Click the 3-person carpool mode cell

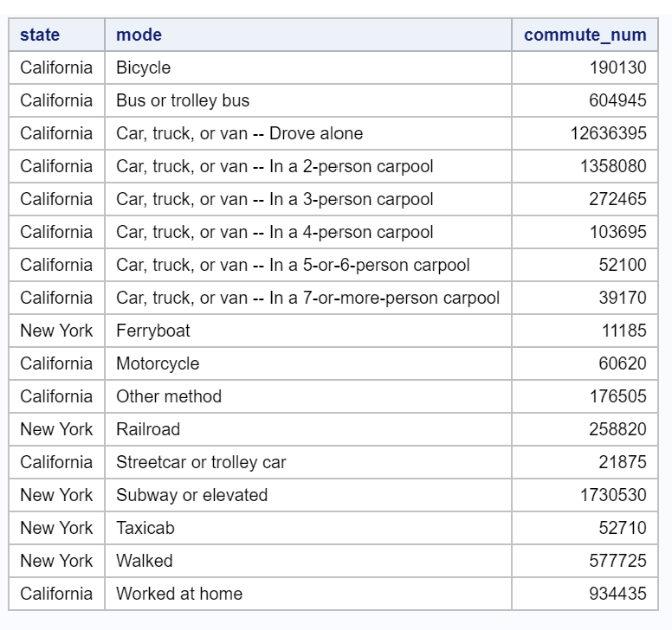[x=275, y=199]
